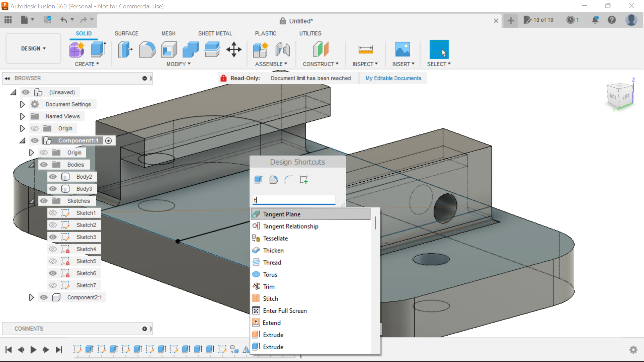This screenshot has height=362, width=644.
Task: Toggle visibility of Bodies folder
Action: click(x=44, y=165)
